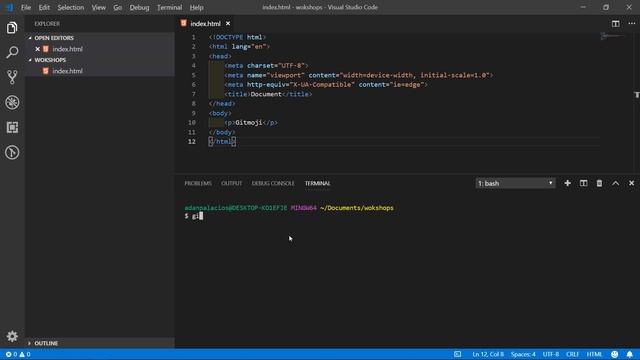Open the Edit menu

44,7
